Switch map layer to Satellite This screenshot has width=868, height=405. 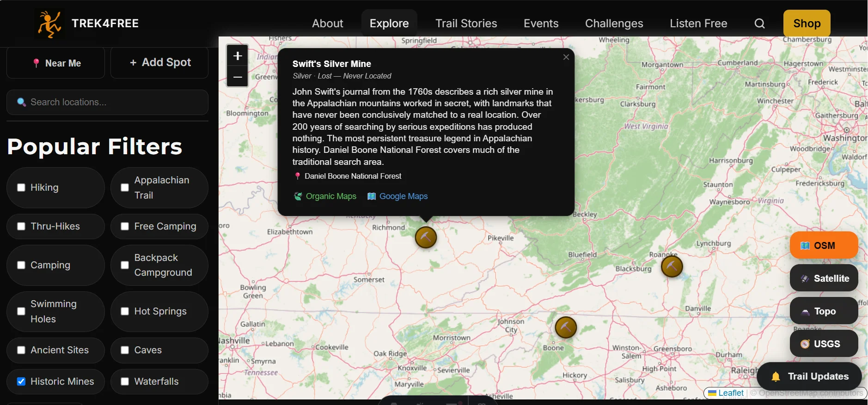pyautogui.click(x=824, y=278)
